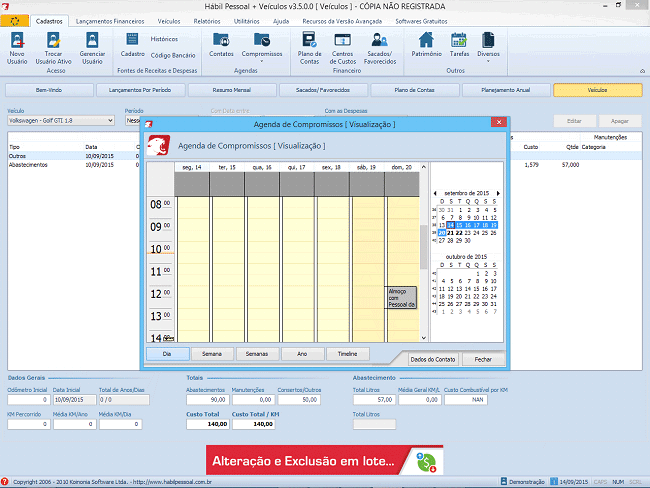Viewport: 650px width, 488px height.
Task: Expand the Compromissos dropdown arrow
Action: pyautogui.click(x=262, y=61)
